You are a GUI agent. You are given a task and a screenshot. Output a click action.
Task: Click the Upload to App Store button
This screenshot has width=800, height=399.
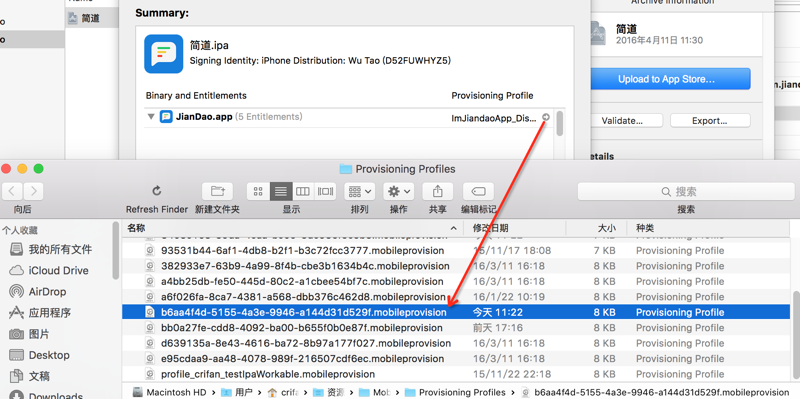click(x=670, y=79)
